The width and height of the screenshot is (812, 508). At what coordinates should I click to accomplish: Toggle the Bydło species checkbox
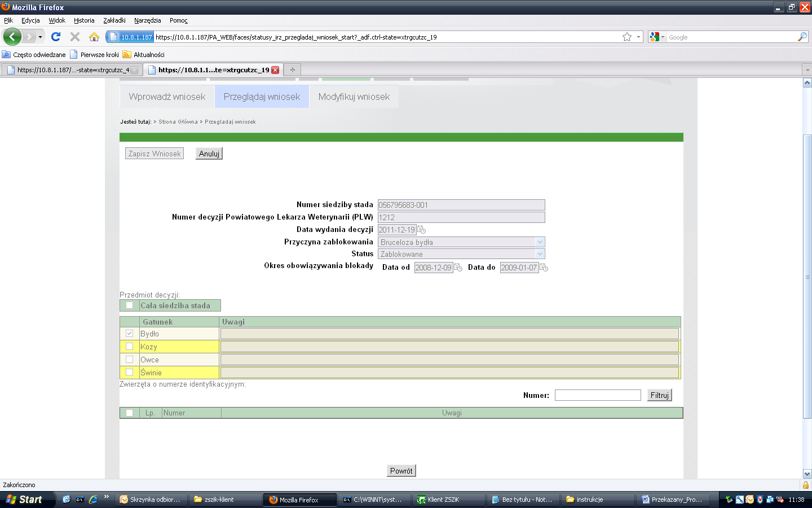tap(130, 334)
